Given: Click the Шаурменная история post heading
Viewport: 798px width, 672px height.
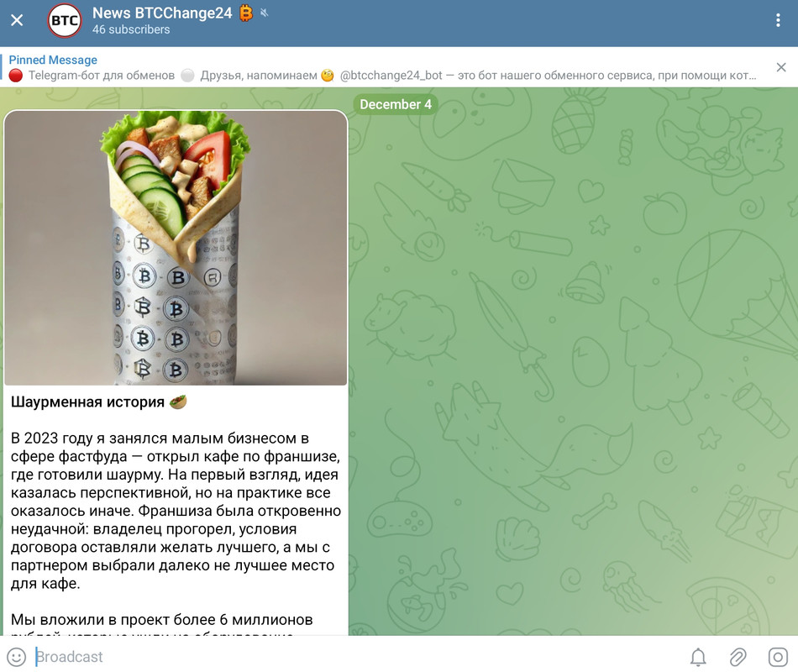Looking at the screenshot, I should pos(87,402).
